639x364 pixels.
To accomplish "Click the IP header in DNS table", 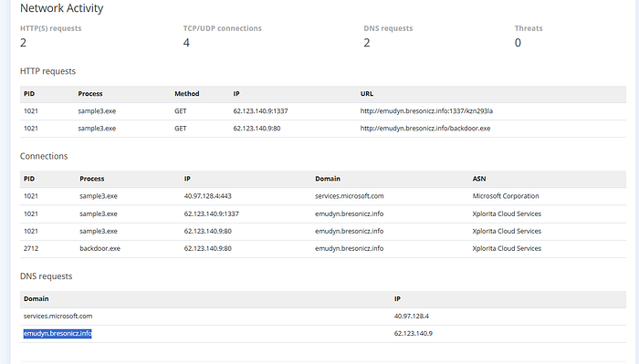I will click(x=397, y=299).
